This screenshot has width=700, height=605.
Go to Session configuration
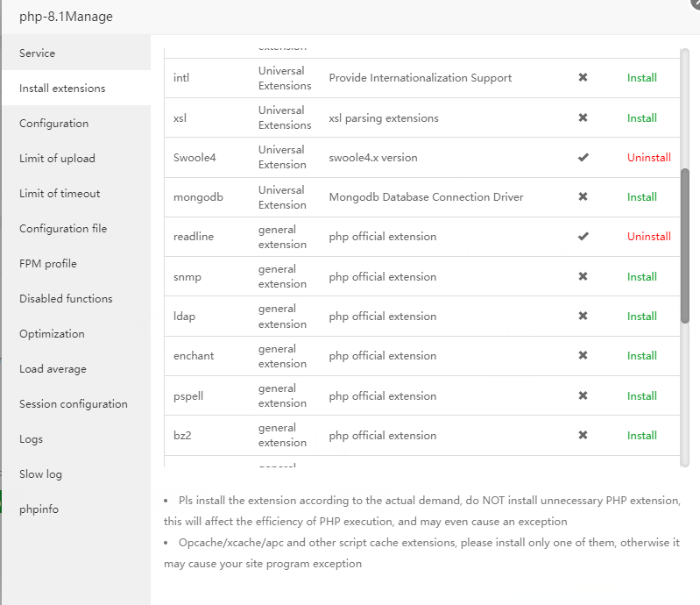pyautogui.click(x=74, y=404)
